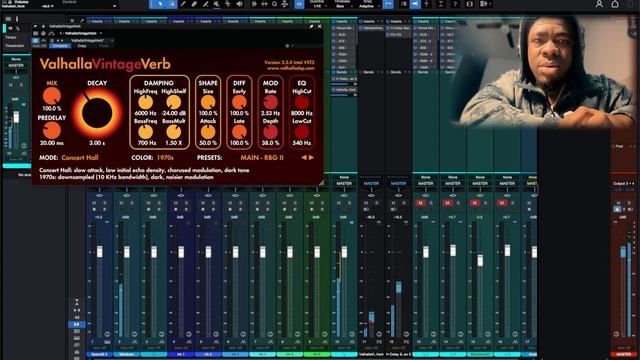This screenshot has width=640, height=360.
Task: Expand plugin window header dropdown arrow
Action: click(x=35, y=27)
